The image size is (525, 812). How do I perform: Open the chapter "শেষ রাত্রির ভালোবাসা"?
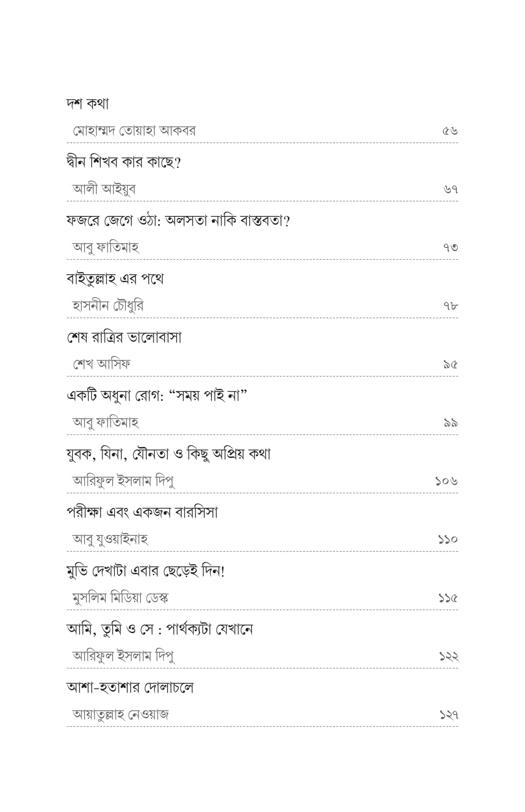click(124, 337)
